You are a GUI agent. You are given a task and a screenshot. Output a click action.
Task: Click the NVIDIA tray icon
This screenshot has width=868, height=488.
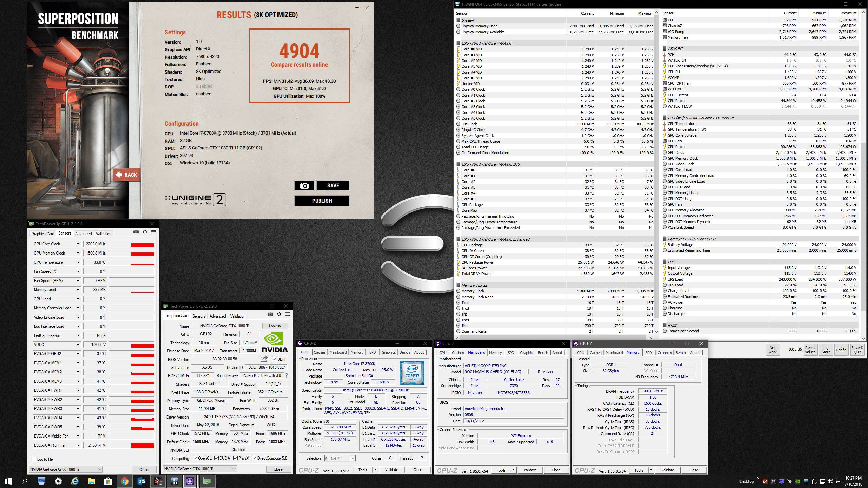click(x=798, y=481)
